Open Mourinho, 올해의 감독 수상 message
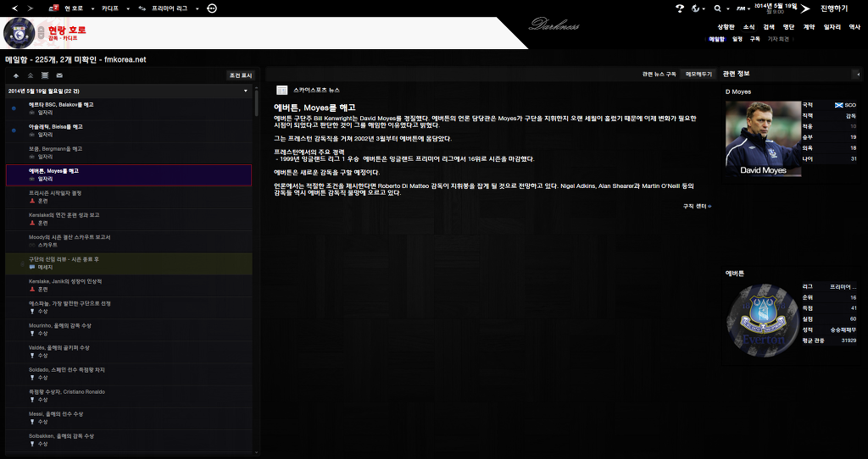Screen dimensions: 868x459 [129, 330]
